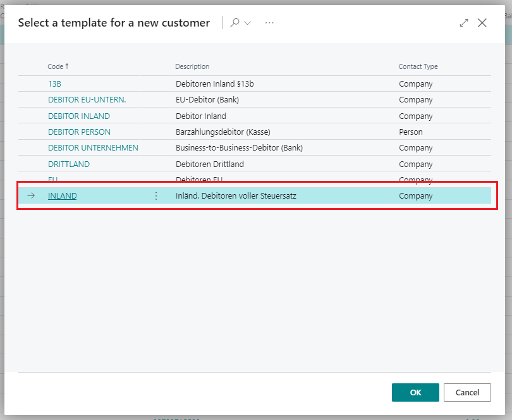Click Company contact type in 13B row

416,84
